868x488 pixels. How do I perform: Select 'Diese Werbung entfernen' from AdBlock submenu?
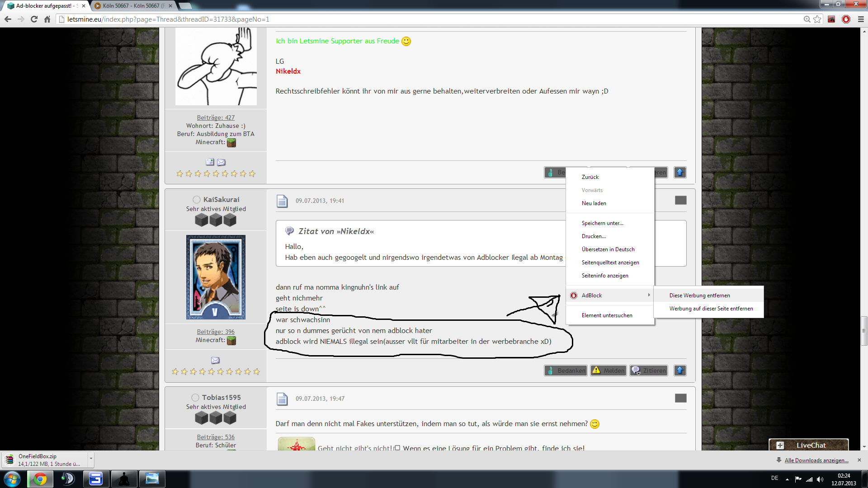699,295
